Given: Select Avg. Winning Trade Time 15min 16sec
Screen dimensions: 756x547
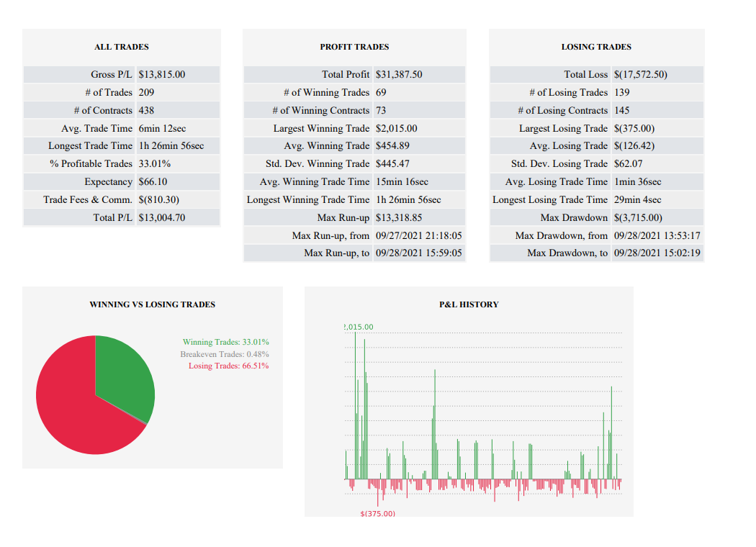Looking at the screenshot, I should 402,181.
